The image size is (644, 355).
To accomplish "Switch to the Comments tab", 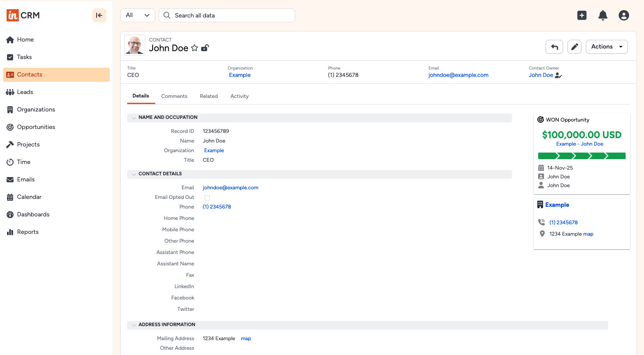I will pyautogui.click(x=174, y=96).
